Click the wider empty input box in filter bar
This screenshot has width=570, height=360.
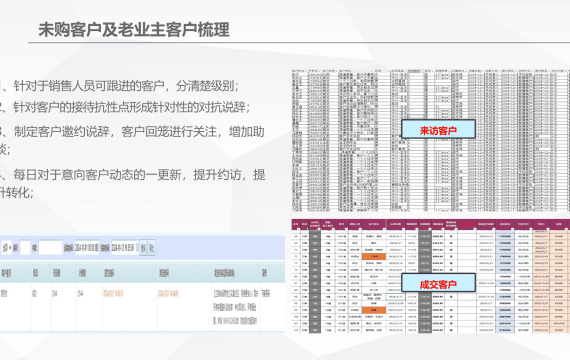coord(50,248)
